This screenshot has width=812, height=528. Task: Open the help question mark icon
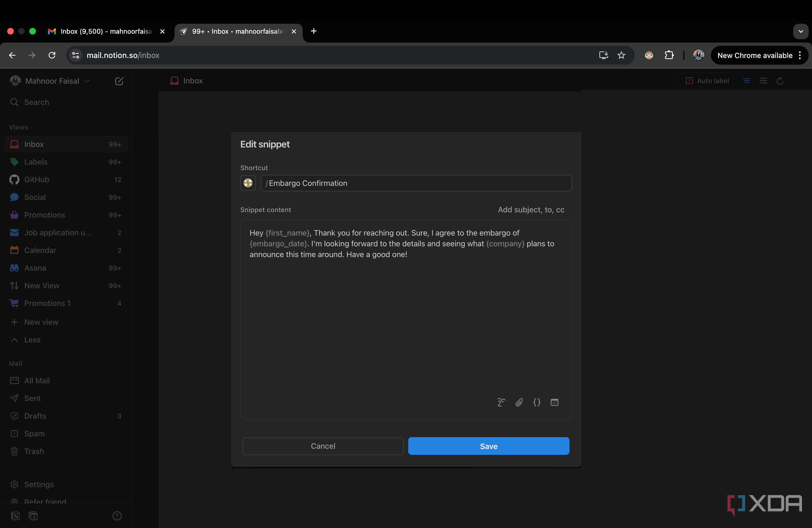(x=117, y=516)
